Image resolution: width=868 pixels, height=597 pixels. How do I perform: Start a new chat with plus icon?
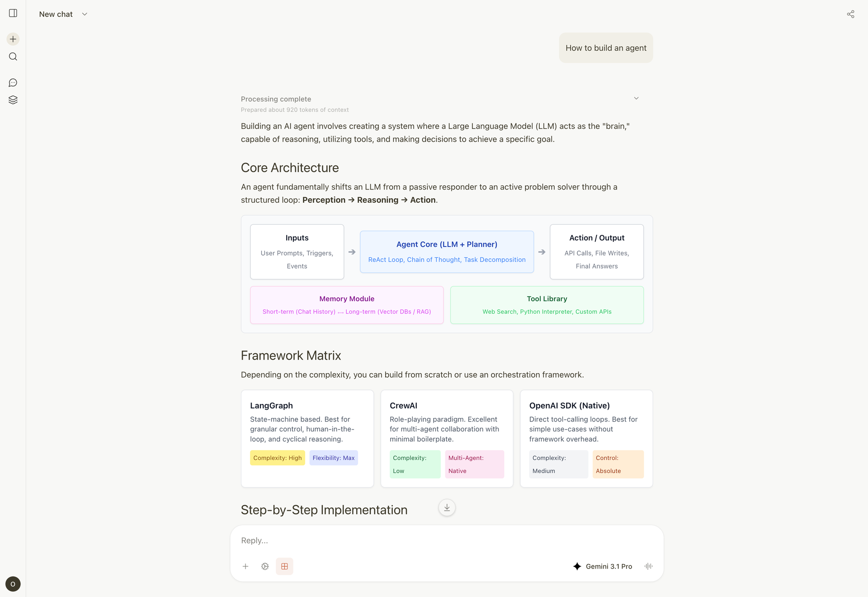point(13,39)
